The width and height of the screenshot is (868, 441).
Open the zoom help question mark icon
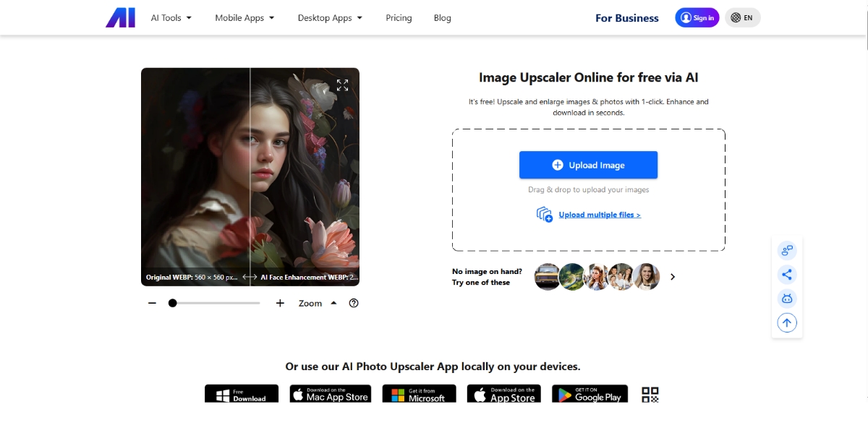[x=354, y=303]
